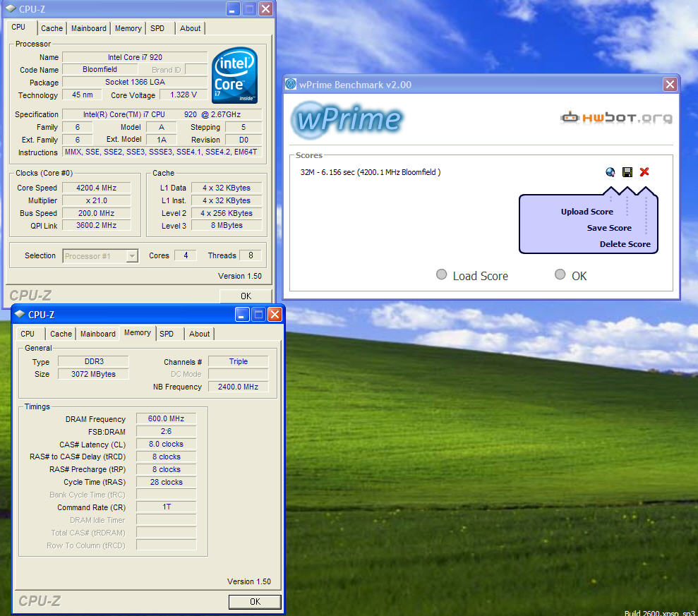This screenshot has height=616, width=698.
Task: Click the NB Frequency value 2400.0 MHz
Action: 239,387
